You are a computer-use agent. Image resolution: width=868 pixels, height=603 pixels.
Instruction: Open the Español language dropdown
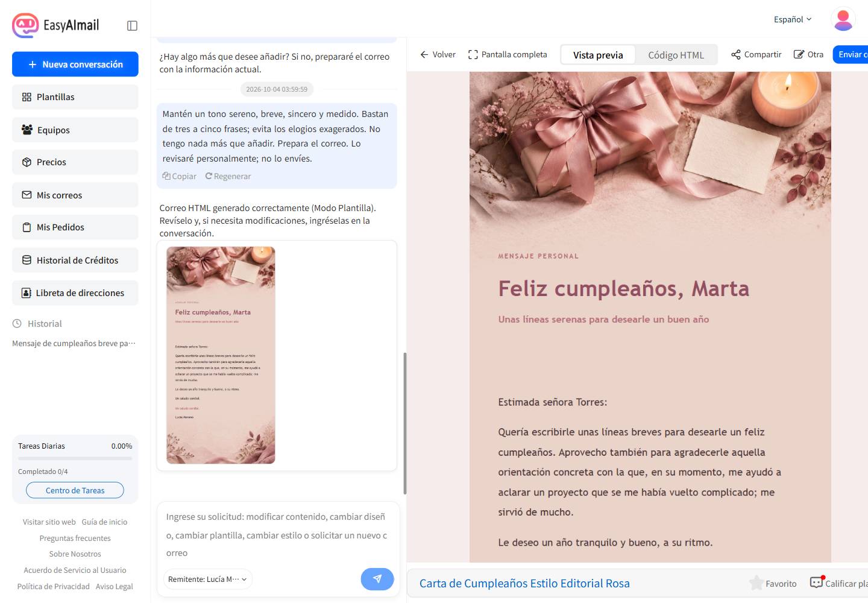(793, 19)
